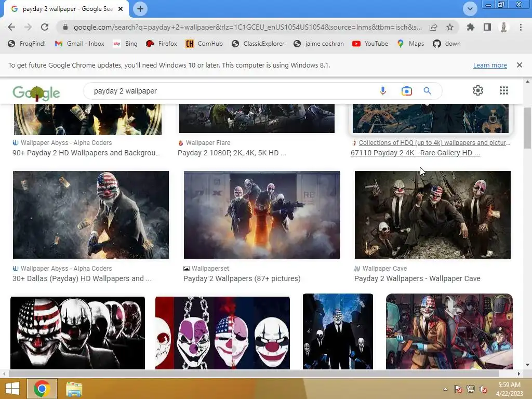The height and width of the screenshot is (399, 532).
Task: Share this page icon in address bar
Action: tap(433, 27)
